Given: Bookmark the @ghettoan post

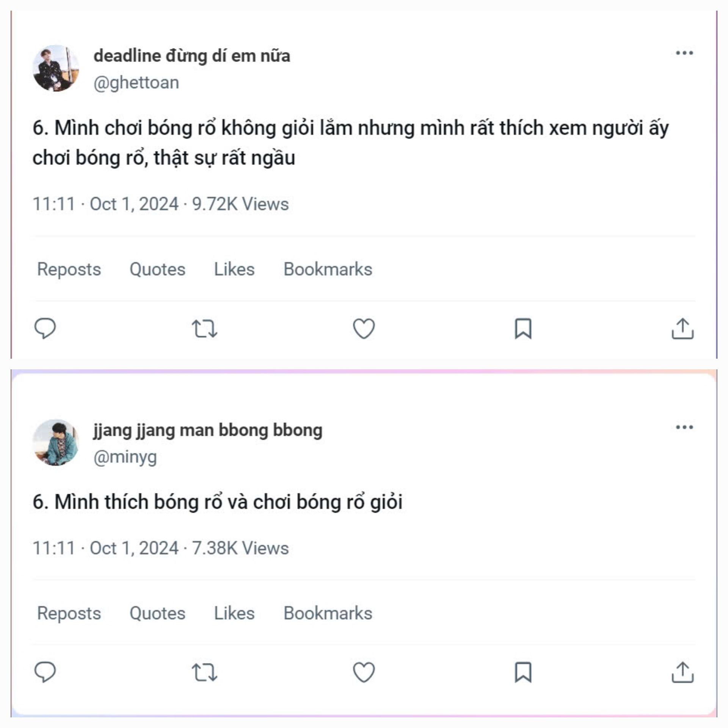Looking at the screenshot, I should coord(523,328).
